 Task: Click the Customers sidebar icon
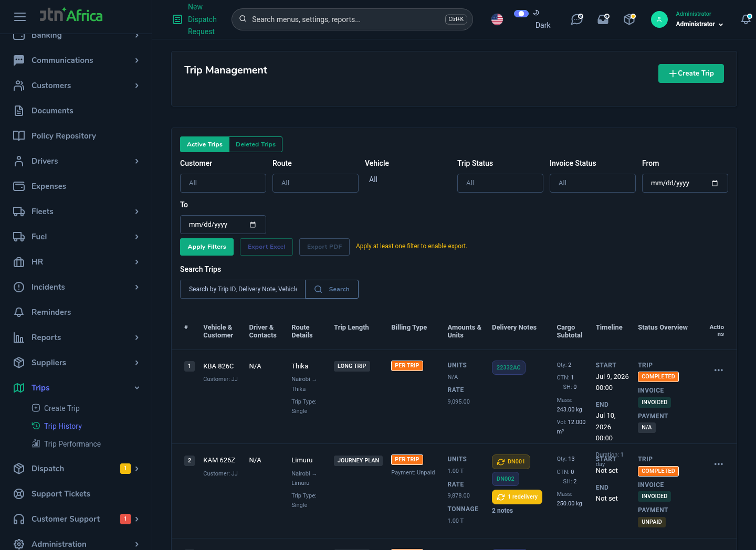(19, 86)
